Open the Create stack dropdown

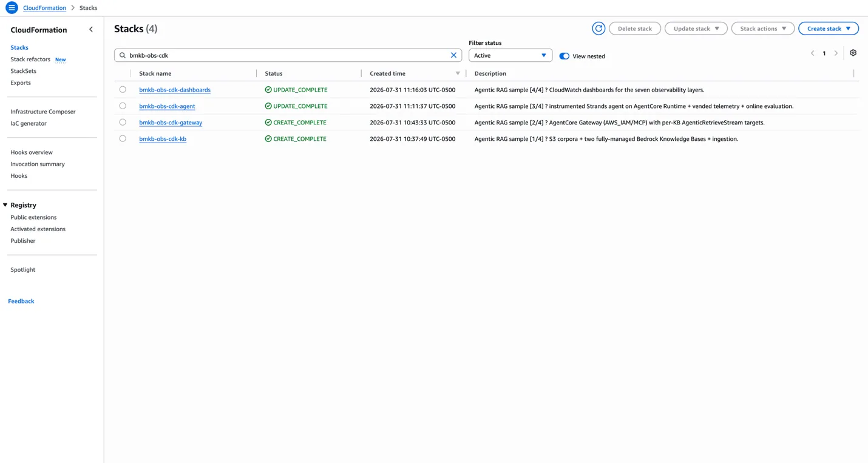tap(829, 29)
